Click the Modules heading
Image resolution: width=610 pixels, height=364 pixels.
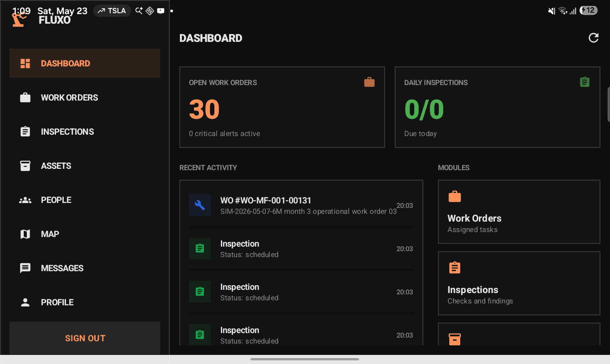pyautogui.click(x=454, y=167)
